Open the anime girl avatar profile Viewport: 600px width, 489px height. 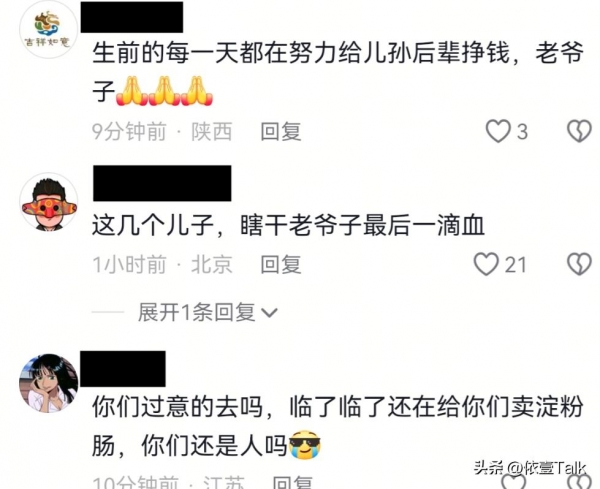coord(49,383)
